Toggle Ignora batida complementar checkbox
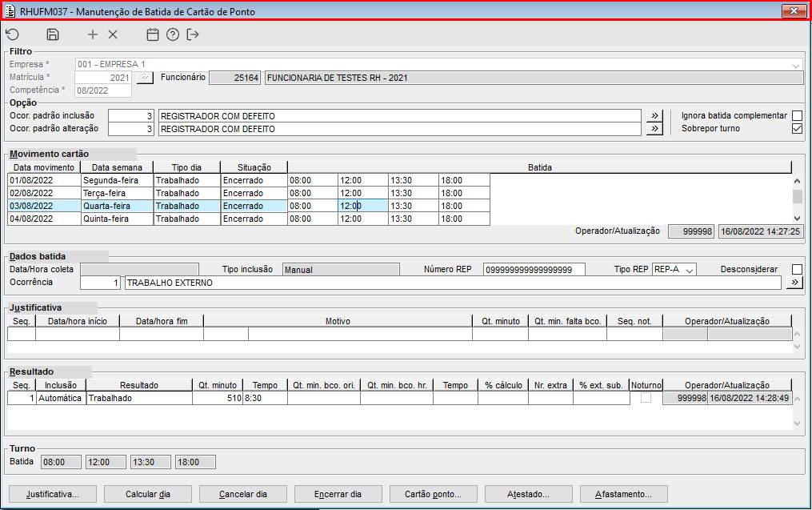The width and height of the screenshot is (812, 510). coord(797,115)
